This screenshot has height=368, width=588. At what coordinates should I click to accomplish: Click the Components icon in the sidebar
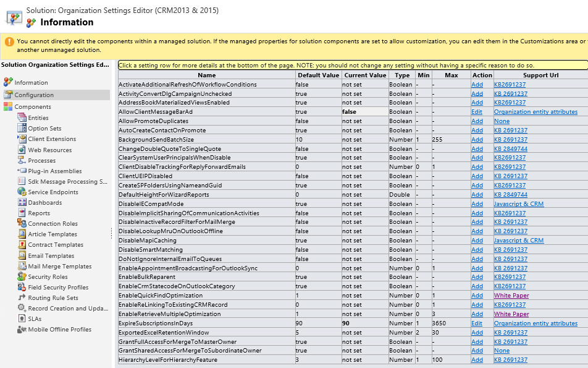[8, 106]
